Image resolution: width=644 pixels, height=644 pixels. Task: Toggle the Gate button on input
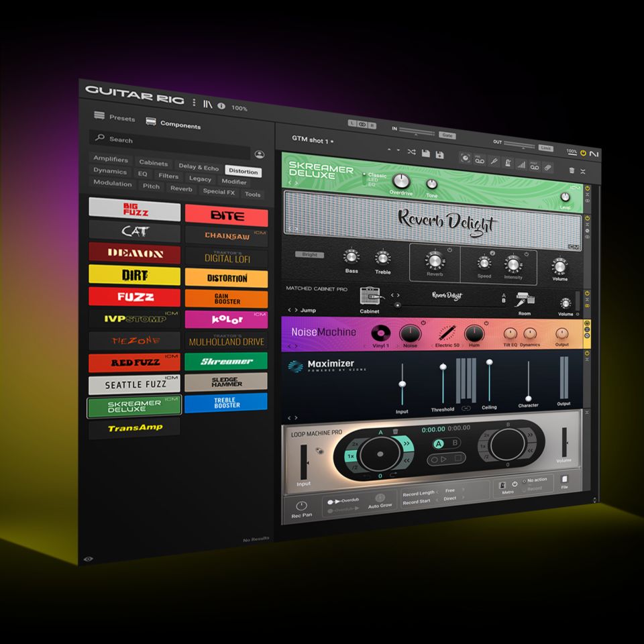point(447,135)
